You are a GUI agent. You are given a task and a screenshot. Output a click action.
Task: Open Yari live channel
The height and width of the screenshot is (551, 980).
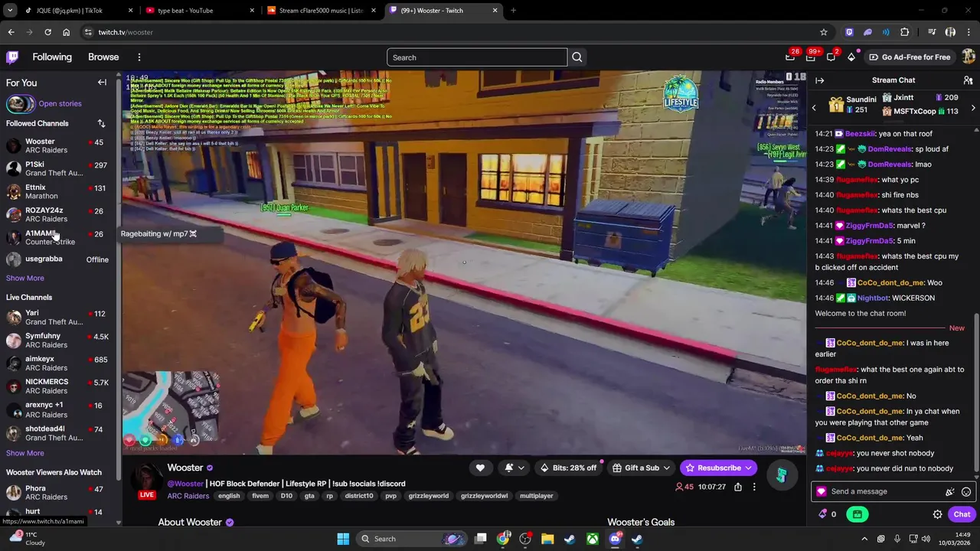click(57, 317)
